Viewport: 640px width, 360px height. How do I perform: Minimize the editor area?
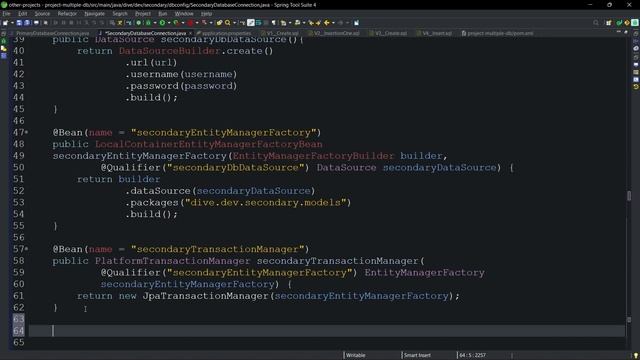[619, 32]
